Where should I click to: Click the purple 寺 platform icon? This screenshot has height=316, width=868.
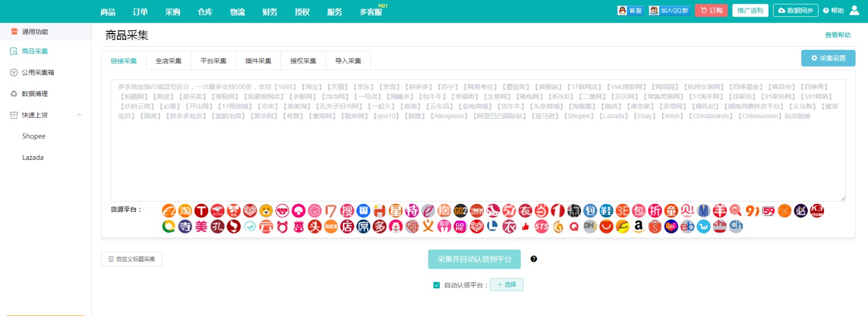point(185,227)
